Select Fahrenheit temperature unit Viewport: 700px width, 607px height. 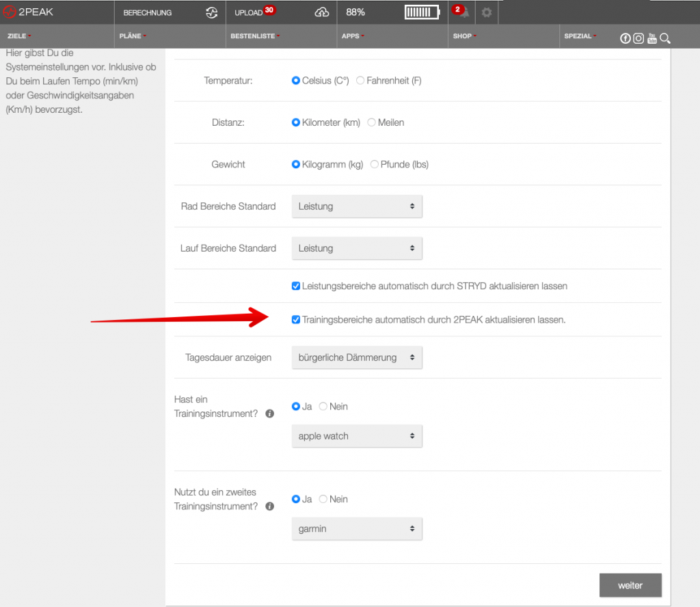(360, 81)
